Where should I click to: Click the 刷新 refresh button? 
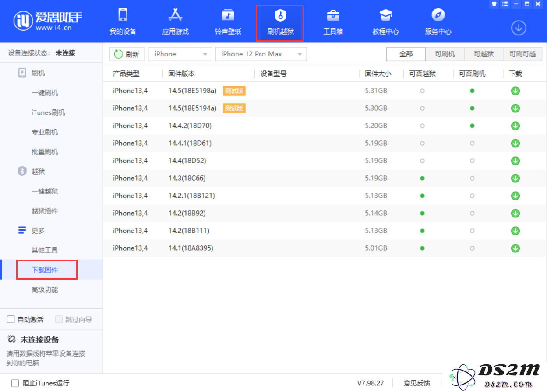point(127,54)
